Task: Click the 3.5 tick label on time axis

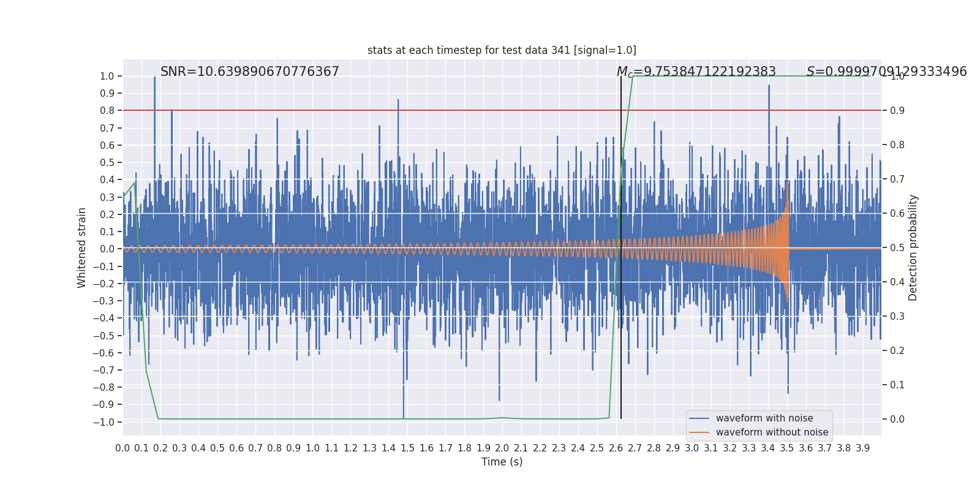Action: point(786,448)
